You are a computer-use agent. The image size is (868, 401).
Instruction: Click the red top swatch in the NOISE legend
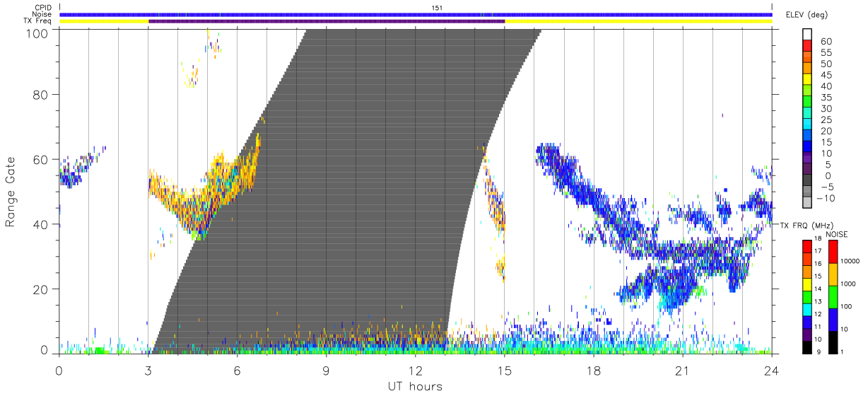click(x=832, y=252)
